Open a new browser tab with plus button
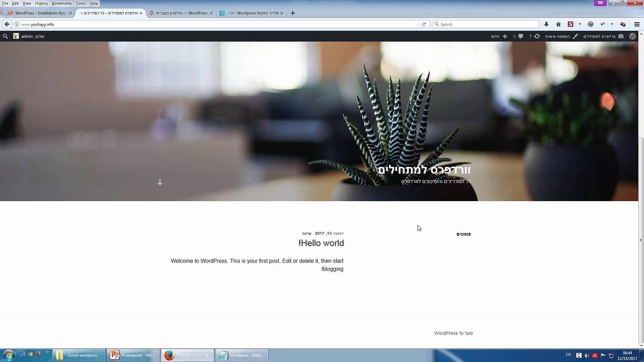Image resolution: width=644 pixels, height=362 pixels. (x=293, y=13)
